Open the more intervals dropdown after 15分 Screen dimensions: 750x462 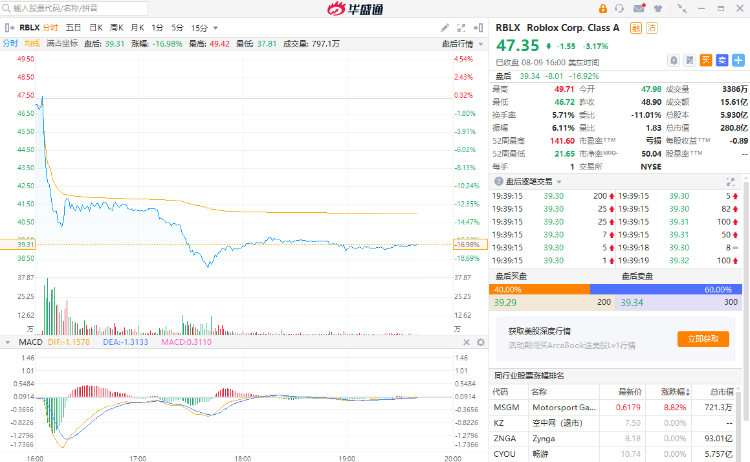click(215, 28)
